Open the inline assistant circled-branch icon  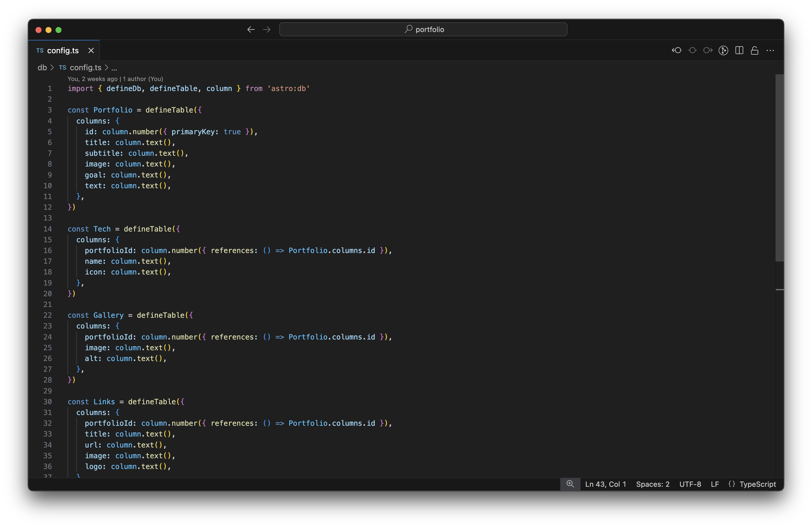click(x=723, y=50)
